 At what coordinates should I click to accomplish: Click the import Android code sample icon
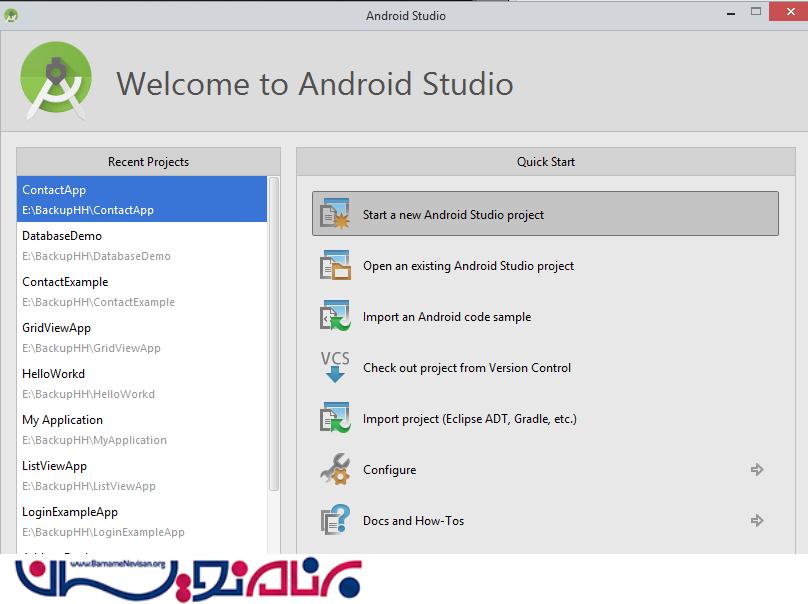click(x=334, y=317)
